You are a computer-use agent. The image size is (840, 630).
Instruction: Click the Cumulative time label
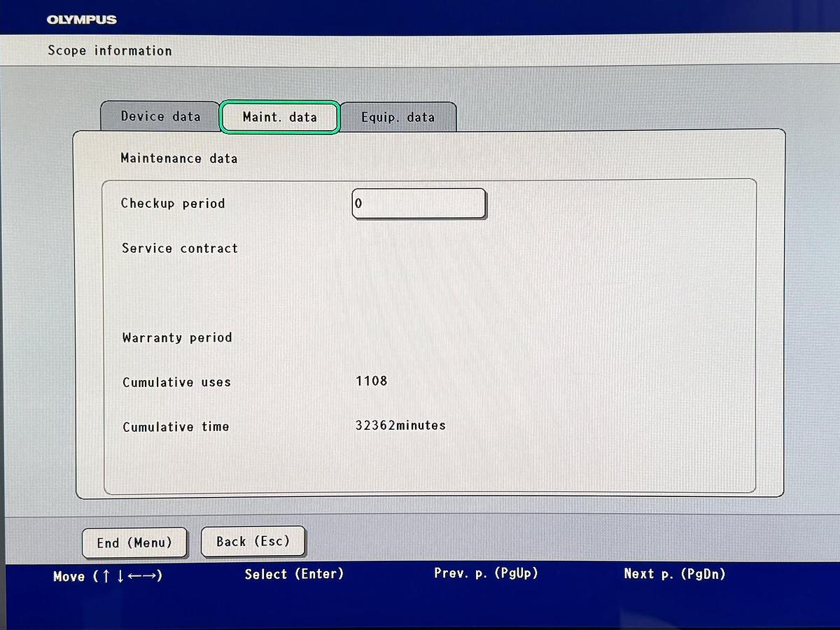click(x=176, y=426)
